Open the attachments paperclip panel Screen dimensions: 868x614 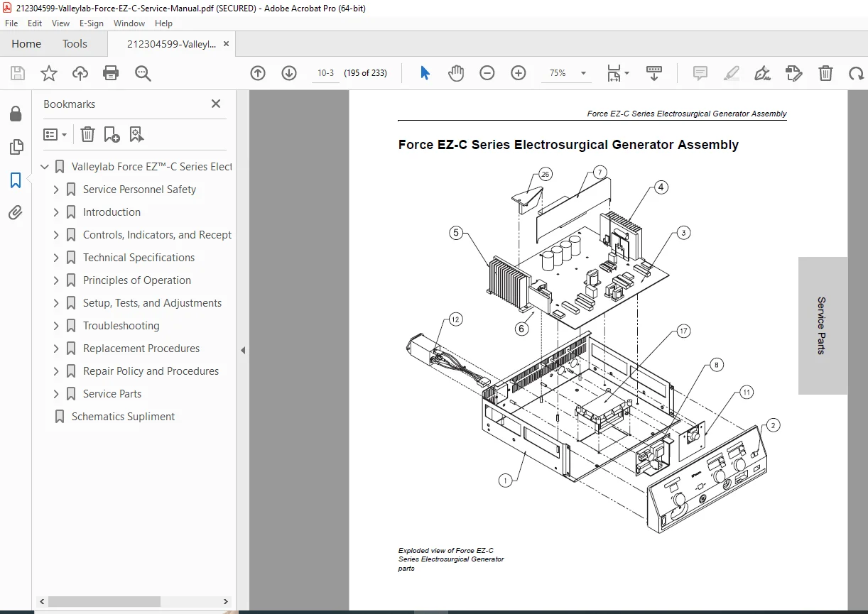point(16,212)
